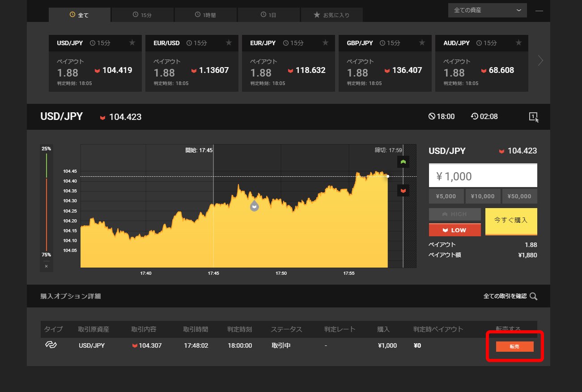Favorite the EUR/USD card star
582x392 pixels.
(x=229, y=43)
